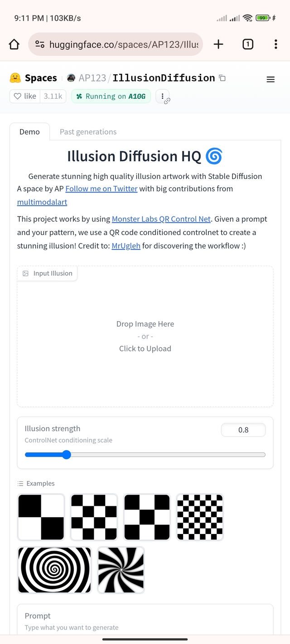This screenshot has width=290, height=644.
Task: Open the Monster Labs QR Control Net link
Action: click(x=161, y=219)
